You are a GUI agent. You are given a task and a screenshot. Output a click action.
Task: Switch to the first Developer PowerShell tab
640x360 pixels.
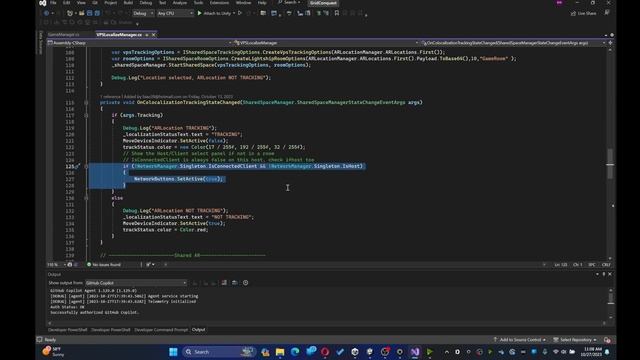[67, 330]
